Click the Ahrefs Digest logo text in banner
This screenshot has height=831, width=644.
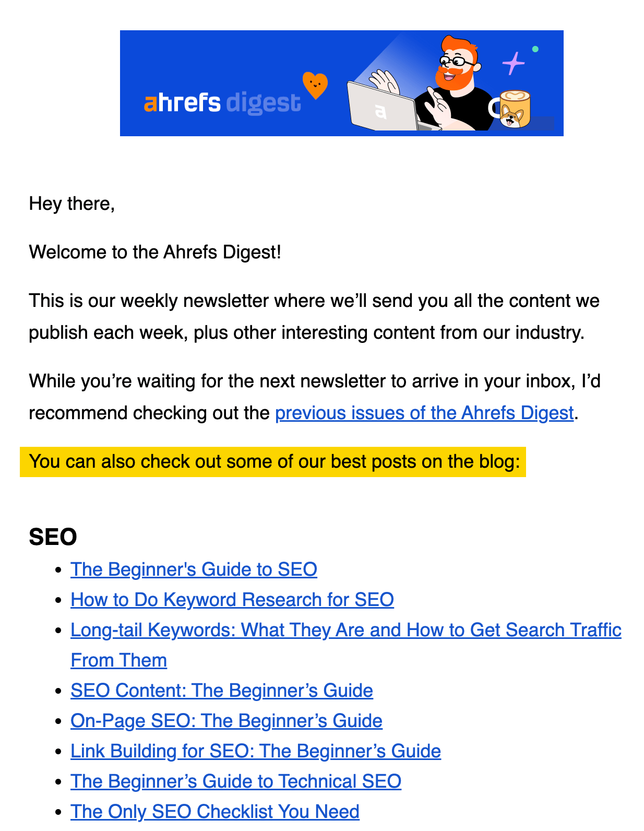tap(222, 103)
